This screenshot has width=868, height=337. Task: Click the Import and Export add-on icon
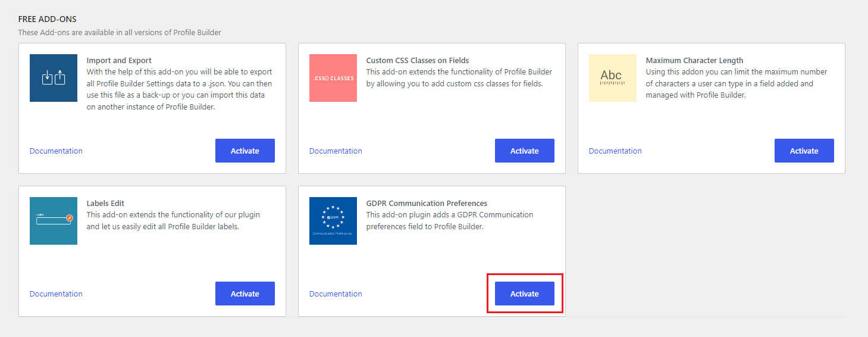click(54, 78)
